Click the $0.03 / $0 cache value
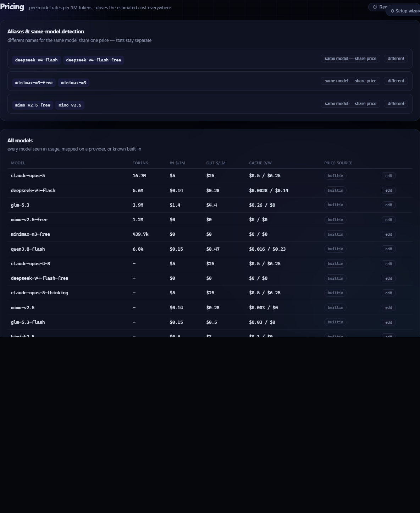The image size is (420, 513). click(262, 322)
